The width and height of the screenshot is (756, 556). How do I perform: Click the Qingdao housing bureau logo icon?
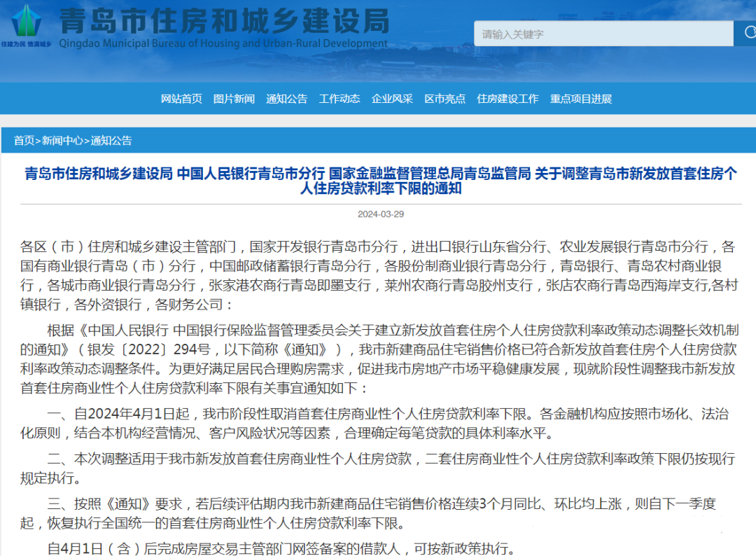[26, 21]
